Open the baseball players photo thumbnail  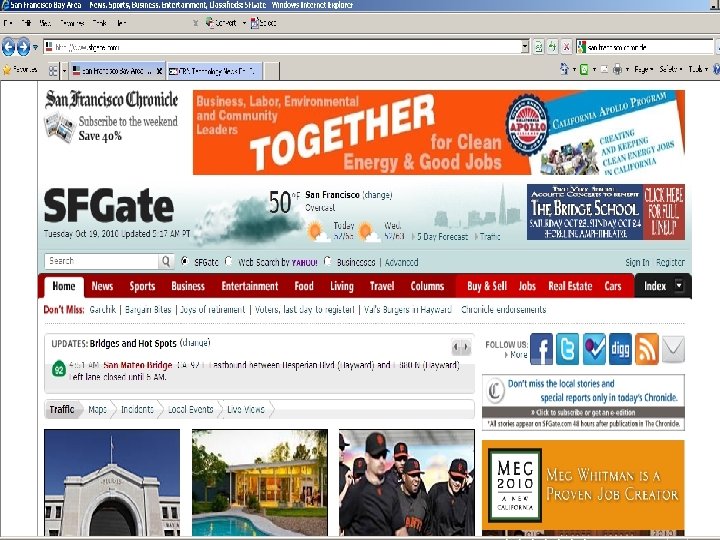pos(407,482)
